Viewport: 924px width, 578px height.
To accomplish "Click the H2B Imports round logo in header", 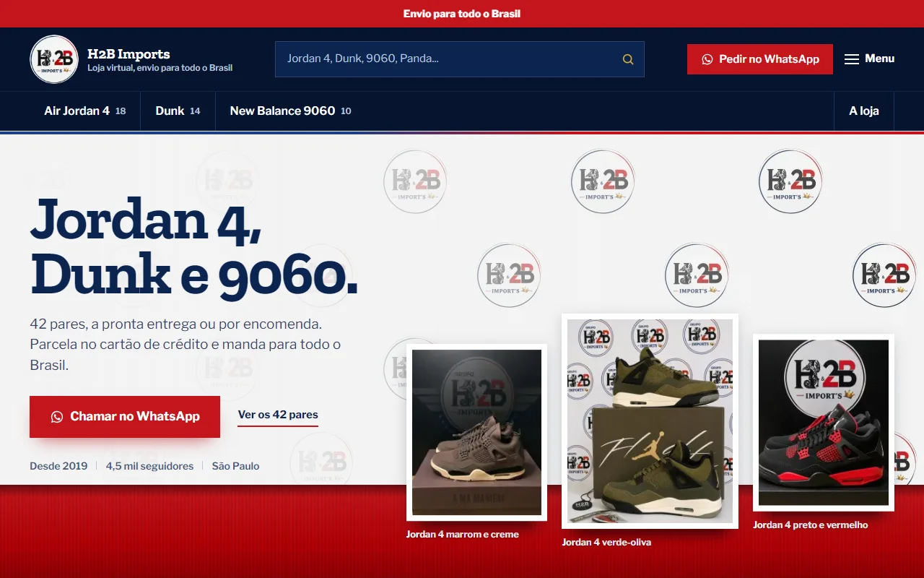I will click(x=54, y=59).
